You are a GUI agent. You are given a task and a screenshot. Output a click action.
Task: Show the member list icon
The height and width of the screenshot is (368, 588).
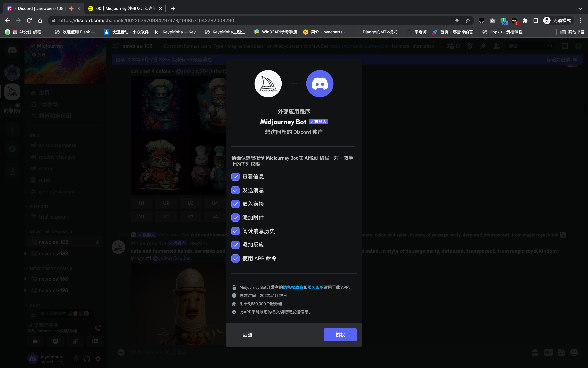point(497,46)
